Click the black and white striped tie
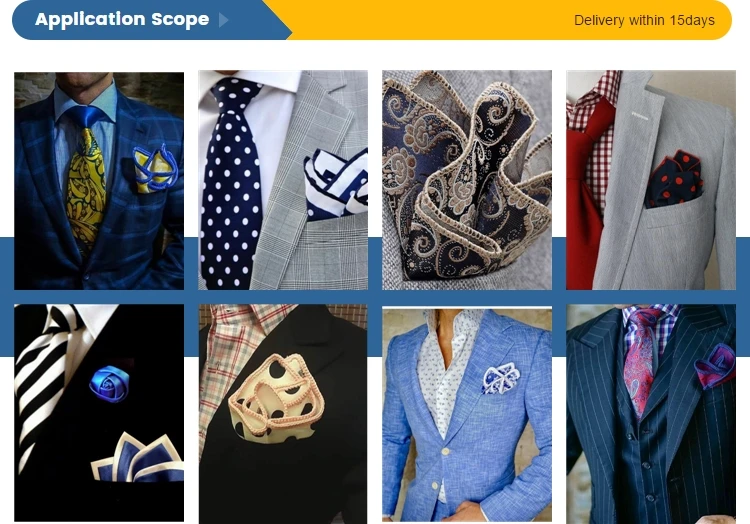 click(x=45, y=378)
